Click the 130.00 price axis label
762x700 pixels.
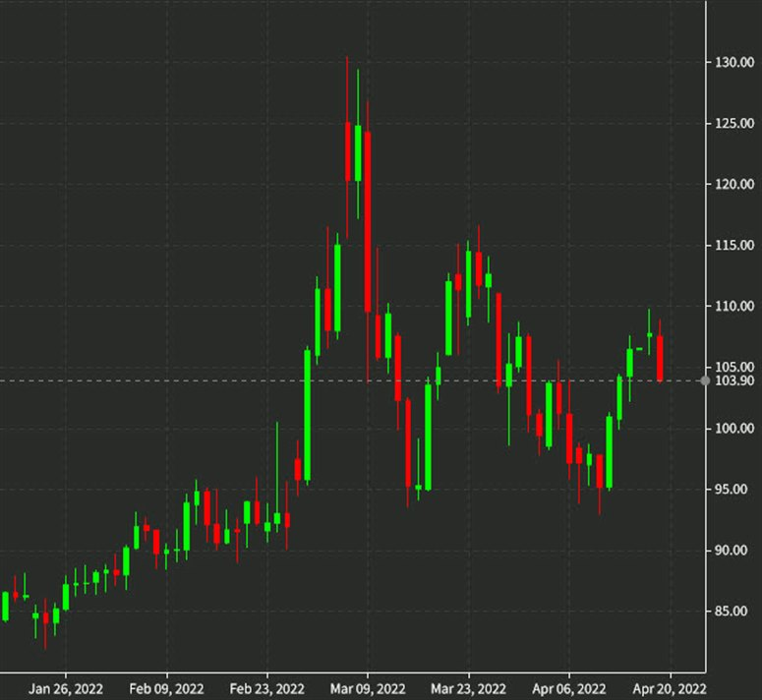click(734, 62)
